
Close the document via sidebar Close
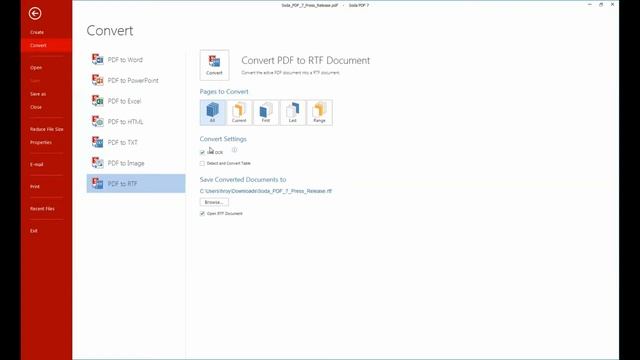pyautogui.click(x=36, y=107)
